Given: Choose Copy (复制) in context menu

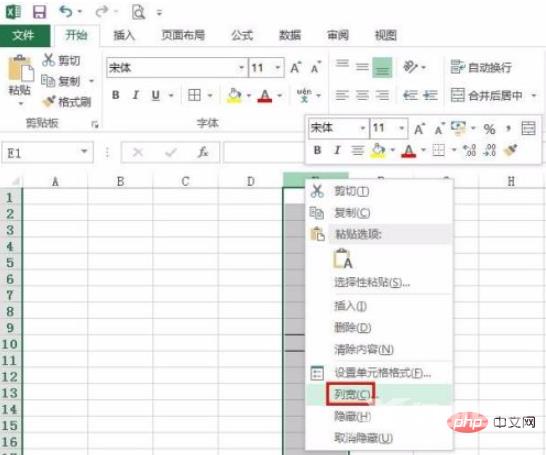Looking at the screenshot, I should pos(379,213).
